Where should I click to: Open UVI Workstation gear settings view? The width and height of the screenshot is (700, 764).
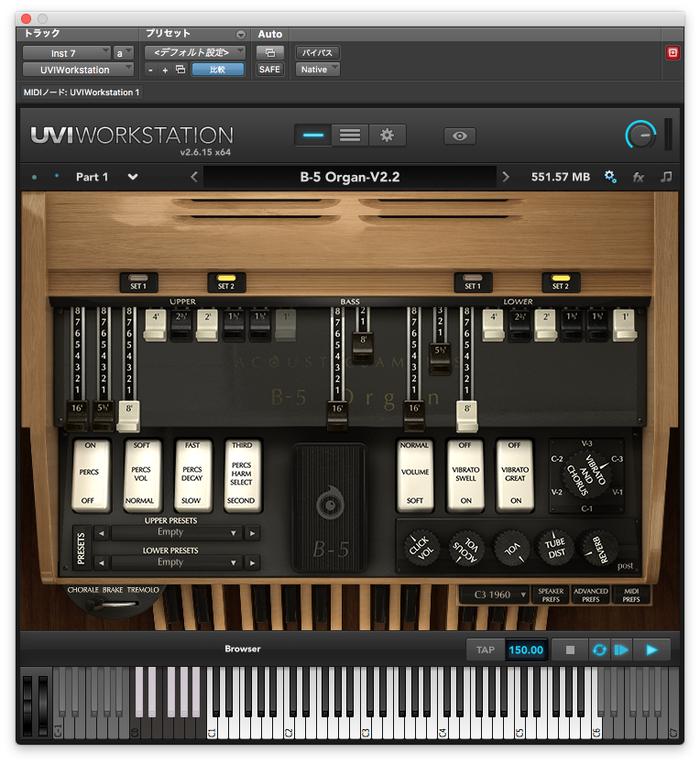coord(387,135)
